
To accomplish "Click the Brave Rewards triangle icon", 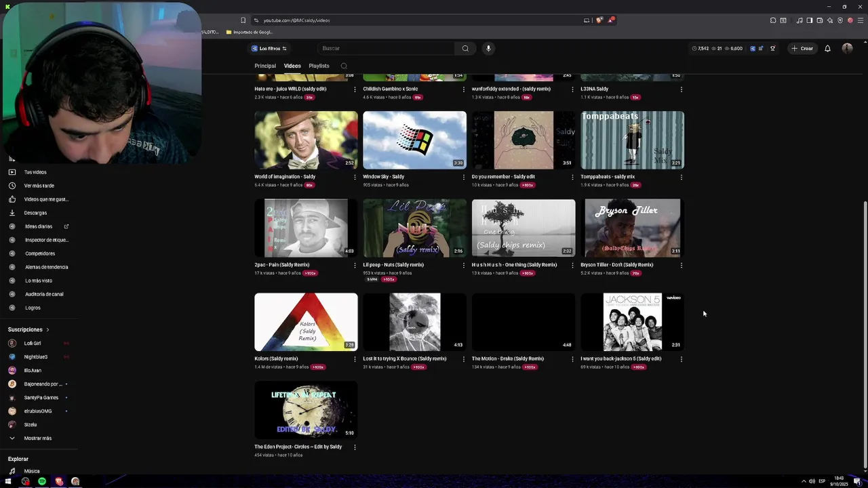I will (611, 20).
